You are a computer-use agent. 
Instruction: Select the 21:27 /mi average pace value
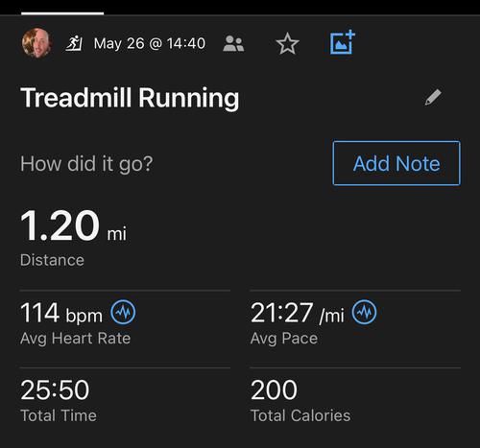(298, 313)
